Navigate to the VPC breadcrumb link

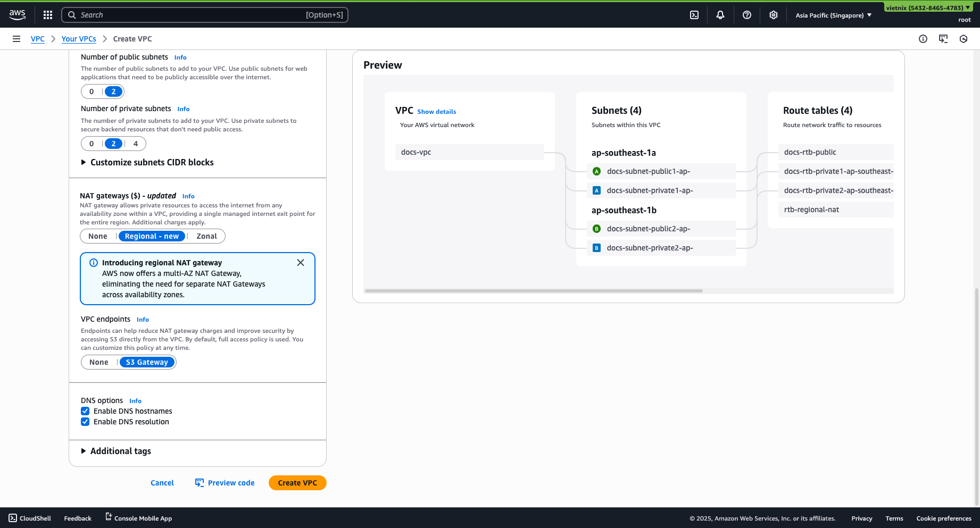coord(38,39)
